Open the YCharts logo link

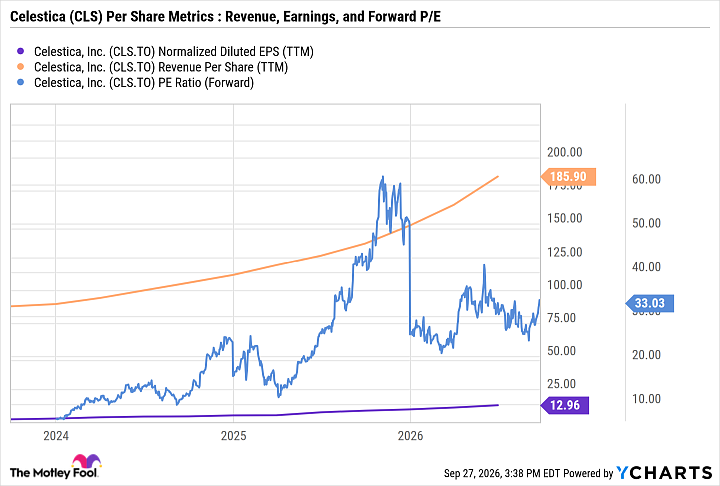point(664,473)
